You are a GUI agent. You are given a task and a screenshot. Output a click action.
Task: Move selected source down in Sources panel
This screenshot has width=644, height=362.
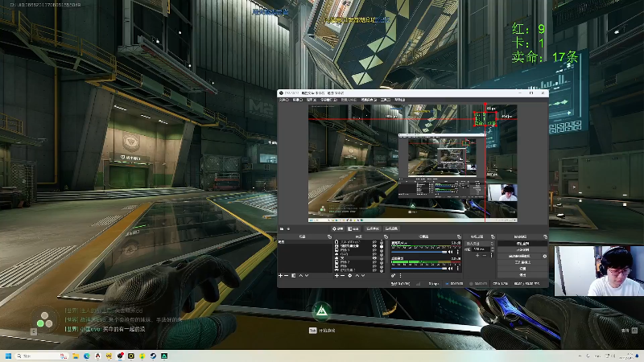(x=363, y=276)
